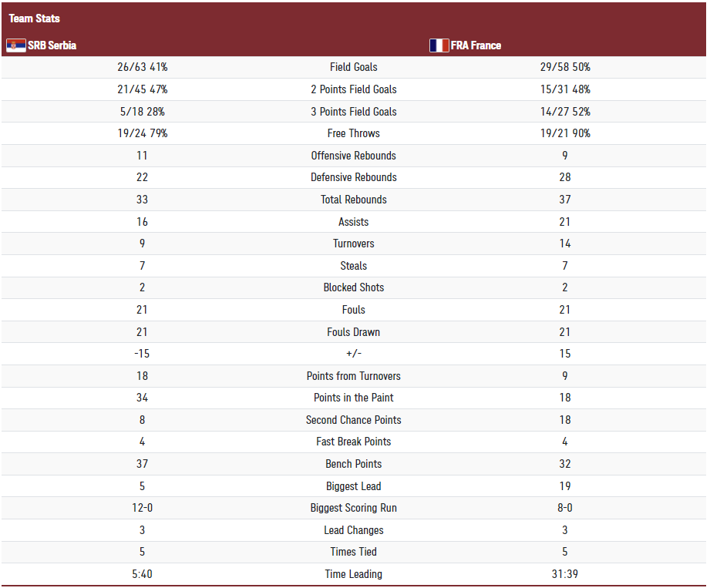710x588 pixels.
Task: Click the Offensive Rebounds label
Action: pos(354,156)
